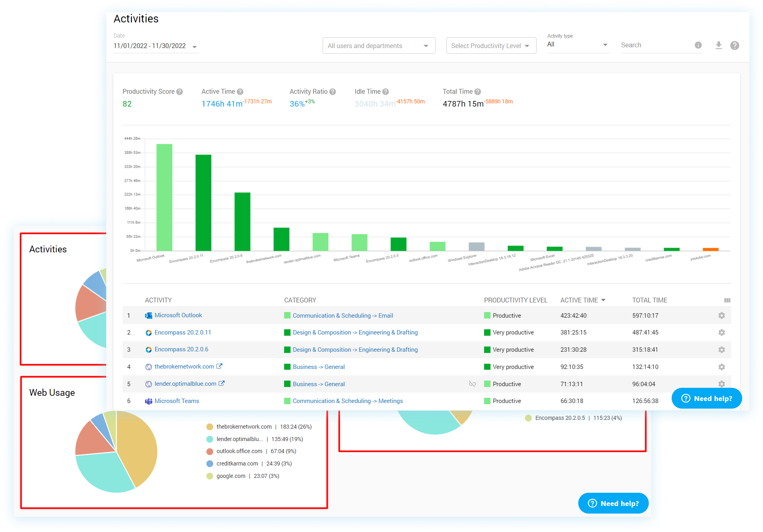Click the unlinked icon in lender.optimalblue.com row
763x532 pixels.
[x=472, y=384]
